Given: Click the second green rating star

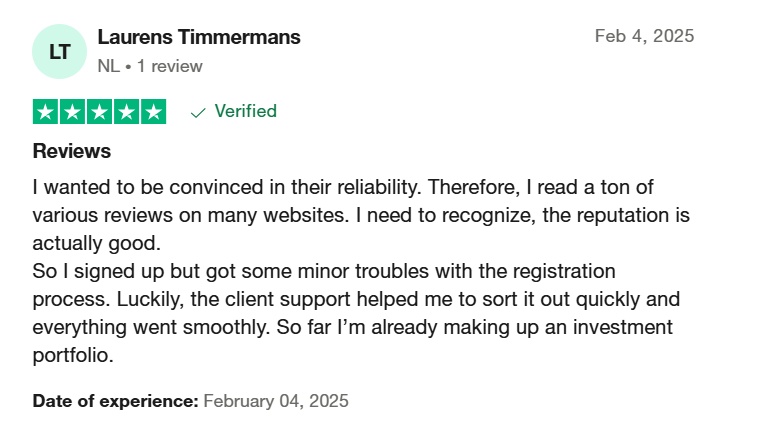Looking at the screenshot, I should 72,111.
